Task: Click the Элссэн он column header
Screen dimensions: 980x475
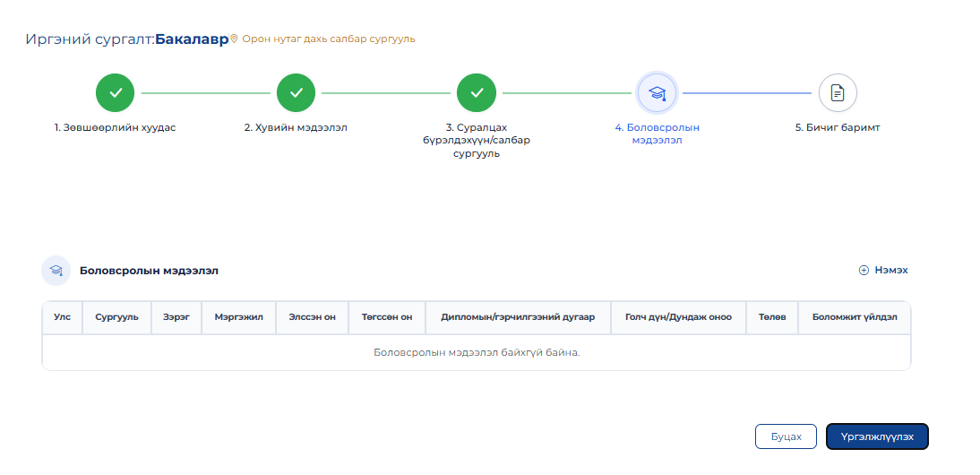Action: coord(313,317)
